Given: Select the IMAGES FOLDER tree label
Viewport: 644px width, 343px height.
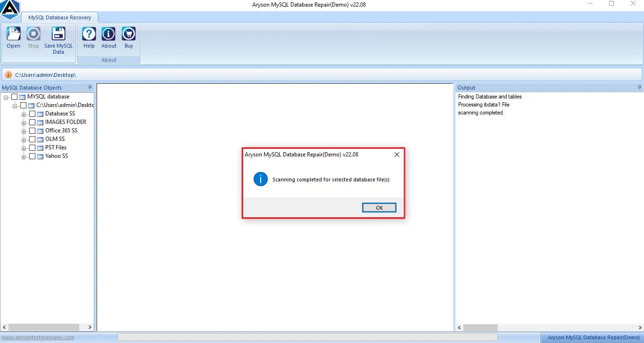Looking at the screenshot, I should click(66, 122).
